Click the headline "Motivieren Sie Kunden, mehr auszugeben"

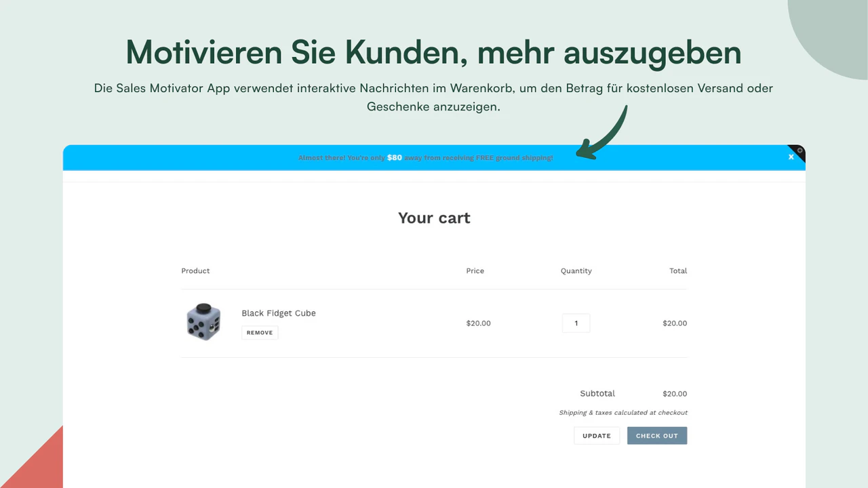434,52
